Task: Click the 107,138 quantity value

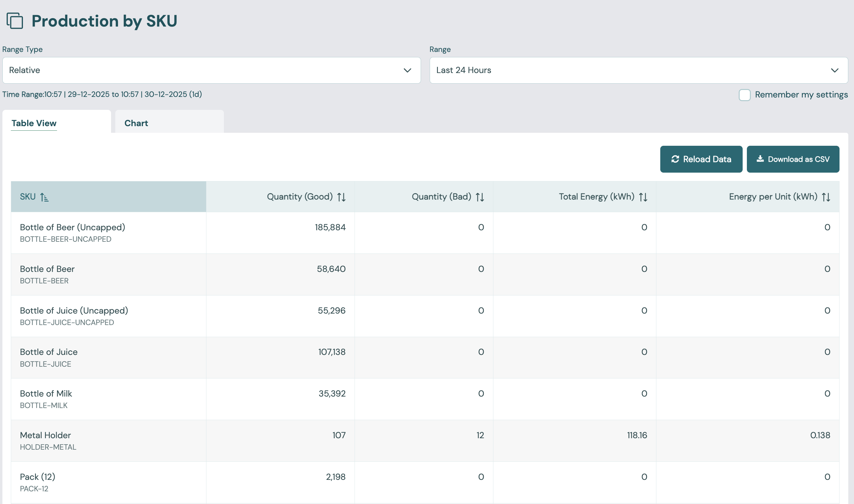Action: click(332, 352)
